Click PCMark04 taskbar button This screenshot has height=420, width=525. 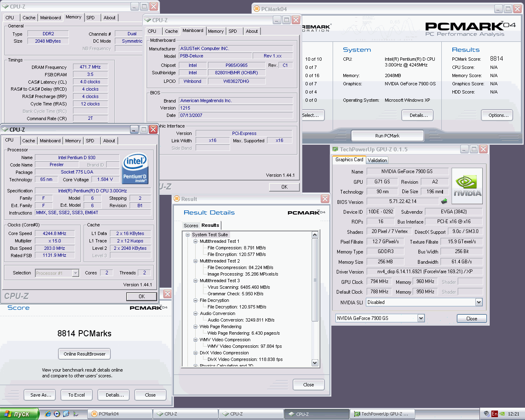point(120,414)
